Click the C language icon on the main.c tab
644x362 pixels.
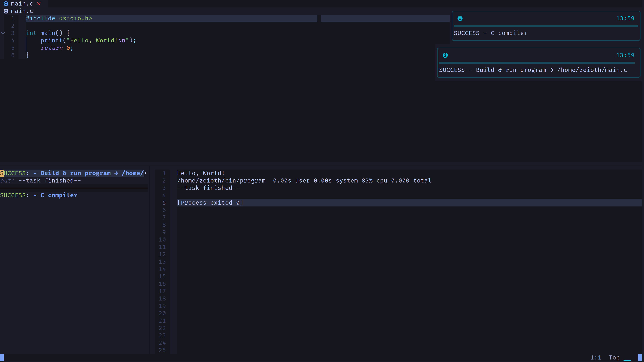pyautogui.click(x=6, y=4)
